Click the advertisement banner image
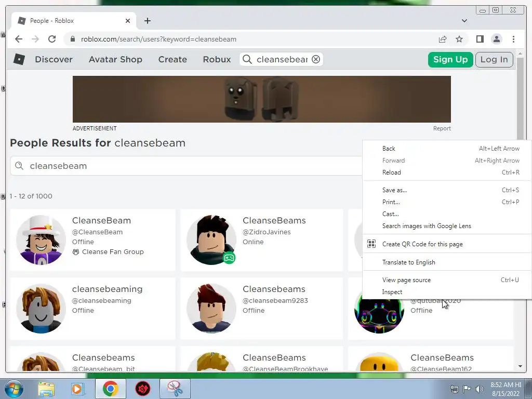The height and width of the screenshot is (399, 532). click(x=262, y=99)
